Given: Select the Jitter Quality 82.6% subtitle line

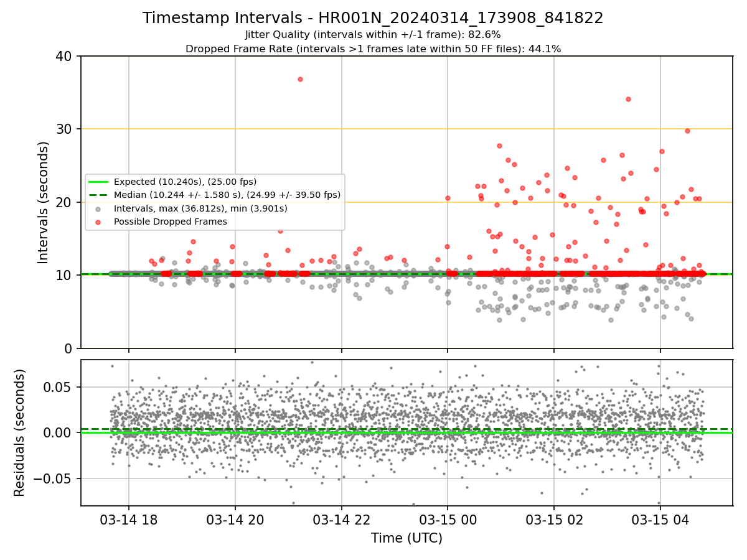Looking at the screenshot, I should pos(373,35).
